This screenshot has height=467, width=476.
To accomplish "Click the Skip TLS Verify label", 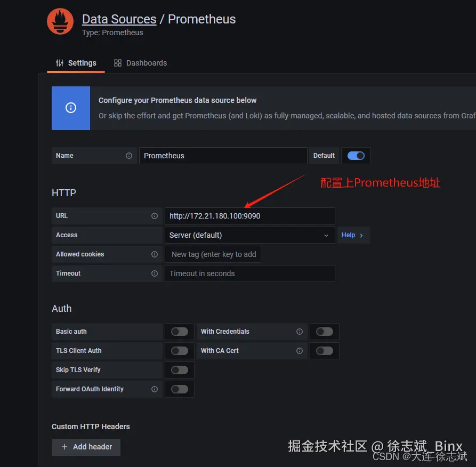I will tap(78, 370).
